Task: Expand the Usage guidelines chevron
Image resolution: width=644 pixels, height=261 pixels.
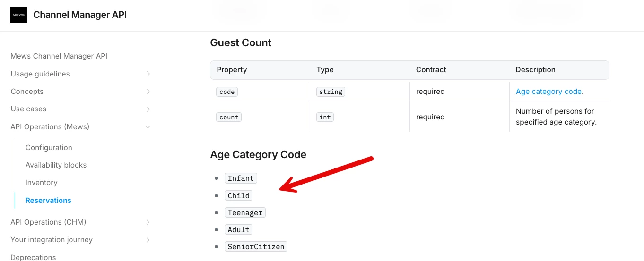Action: tap(148, 74)
